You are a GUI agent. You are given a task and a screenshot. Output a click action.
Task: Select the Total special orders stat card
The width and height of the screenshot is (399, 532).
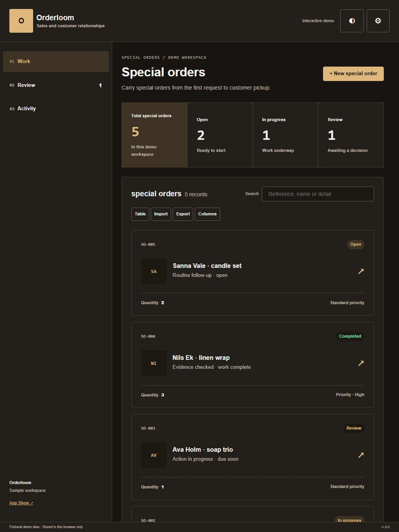[x=155, y=135]
